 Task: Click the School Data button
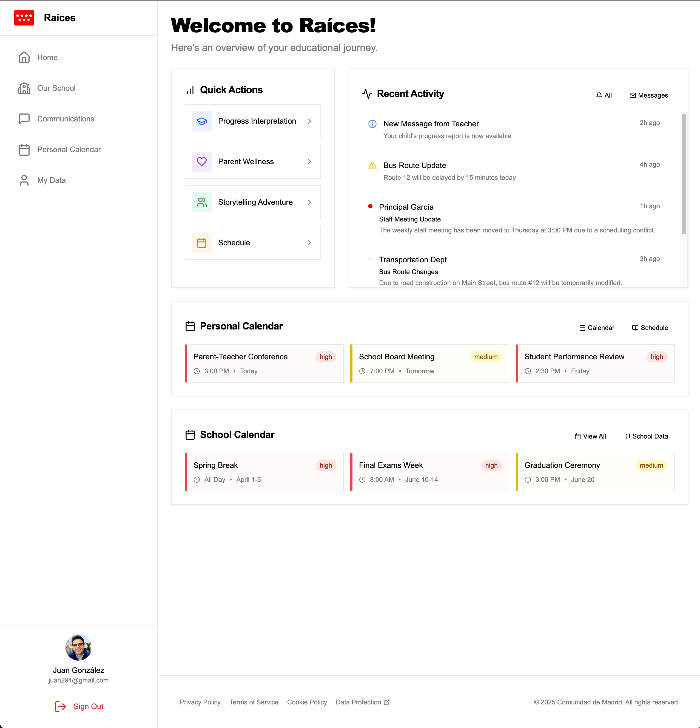coord(645,436)
